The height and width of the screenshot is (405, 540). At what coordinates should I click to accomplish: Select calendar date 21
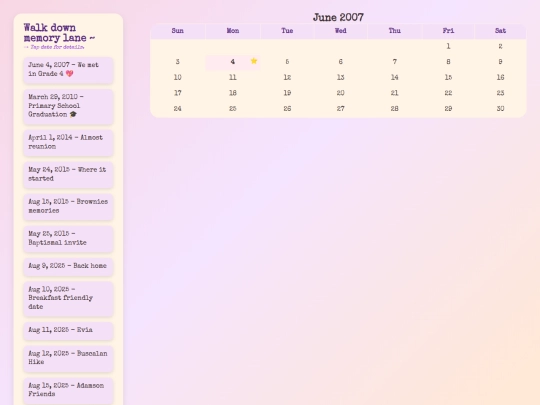coord(395,93)
